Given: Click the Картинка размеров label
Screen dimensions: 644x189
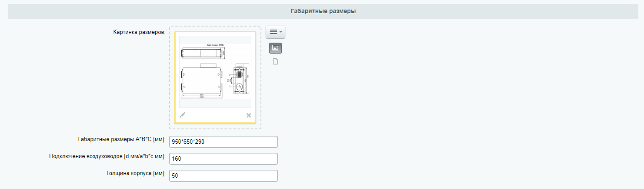Looking at the screenshot, I should (x=139, y=32).
